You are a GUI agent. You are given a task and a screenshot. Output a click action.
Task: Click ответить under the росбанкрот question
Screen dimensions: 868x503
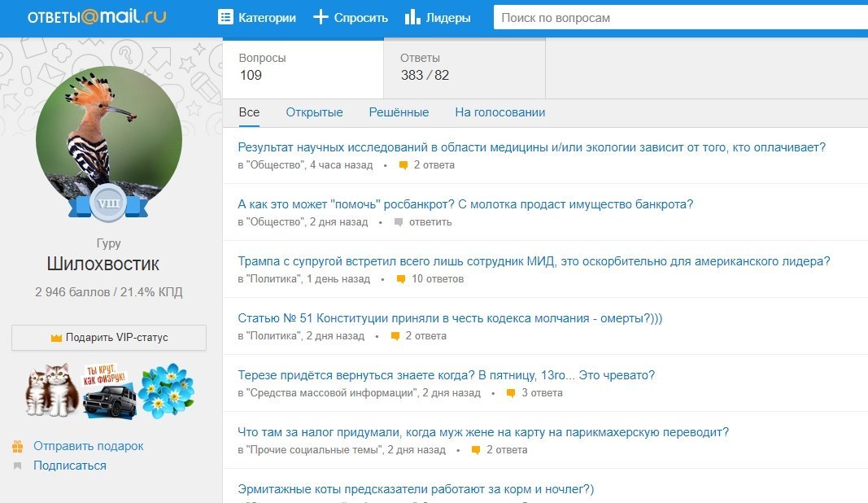(x=430, y=222)
